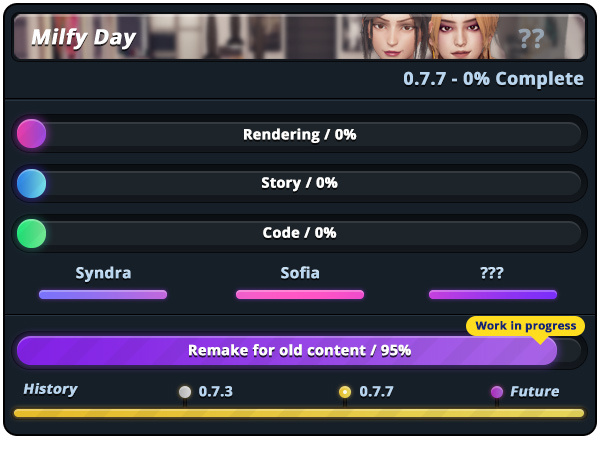The width and height of the screenshot is (600, 449).
Task: Select the yellow 0.7.7 history marker
Action: click(345, 392)
